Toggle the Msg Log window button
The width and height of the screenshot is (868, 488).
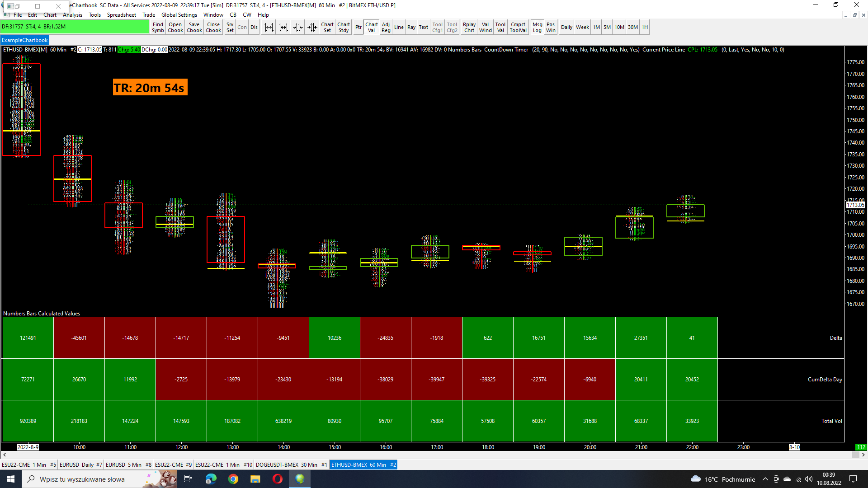(x=537, y=28)
